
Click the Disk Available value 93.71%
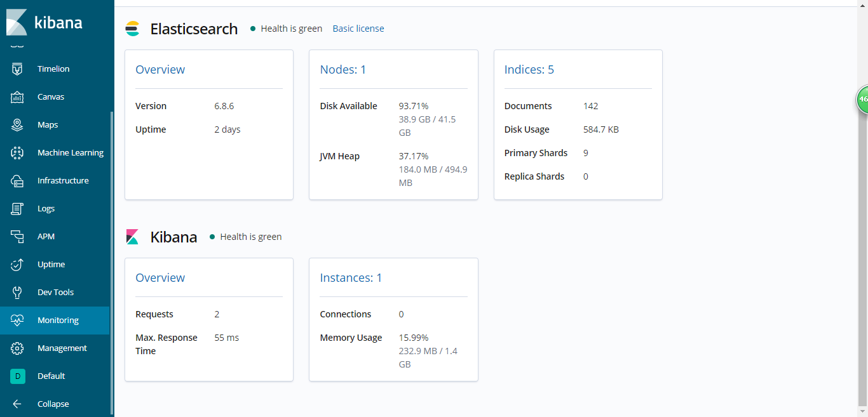click(414, 106)
